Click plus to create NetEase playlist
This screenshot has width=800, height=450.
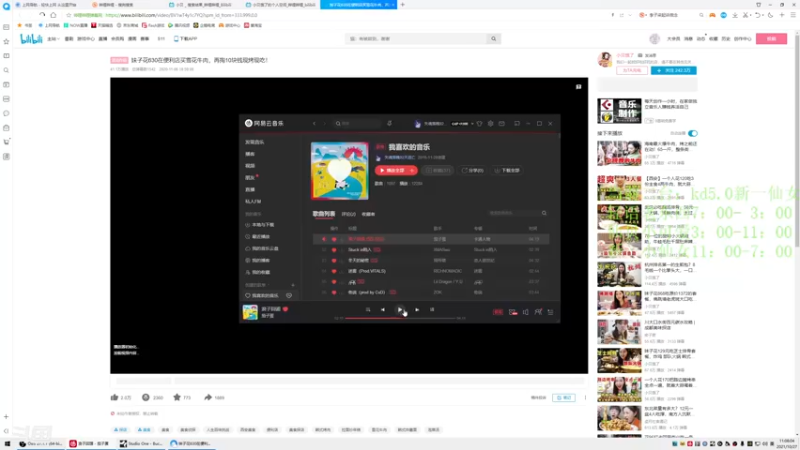tap(293, 285)
